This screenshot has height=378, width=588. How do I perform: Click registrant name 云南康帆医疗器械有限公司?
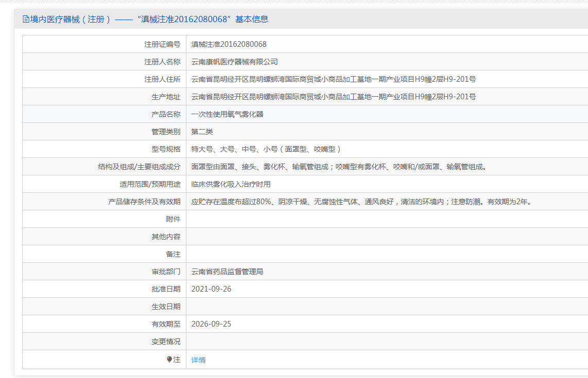234,62
